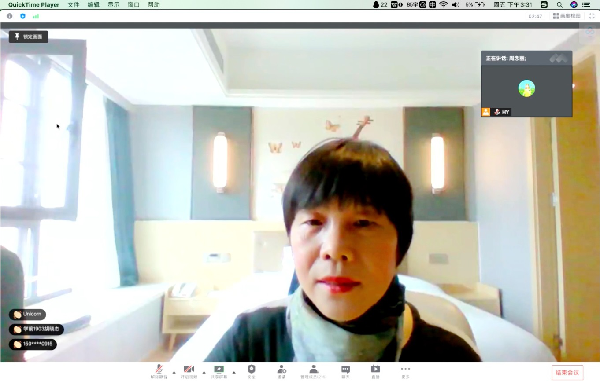Open the more options ellipsis
600x381 pixels.
(x=405, y=371)
